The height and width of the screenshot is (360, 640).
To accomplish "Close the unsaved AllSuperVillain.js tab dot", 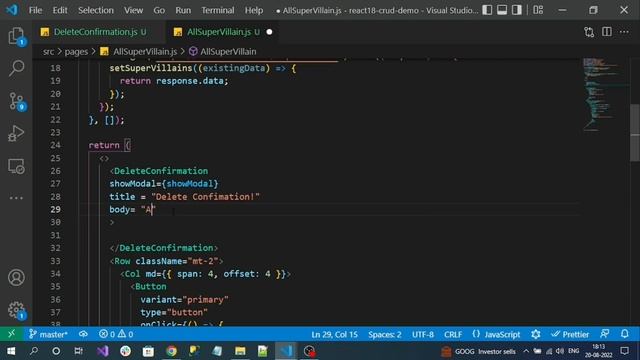I will pos(269,32).
